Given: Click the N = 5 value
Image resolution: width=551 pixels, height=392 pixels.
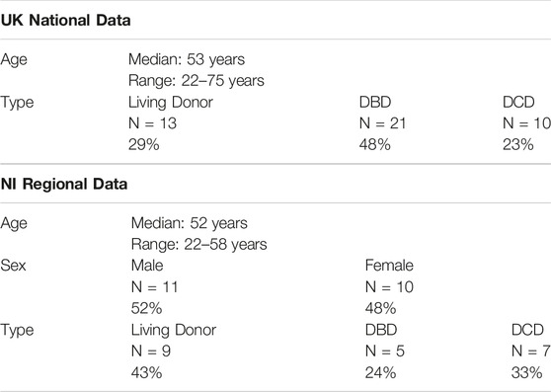Looking at the screenshot, I should tap(385, 352).
